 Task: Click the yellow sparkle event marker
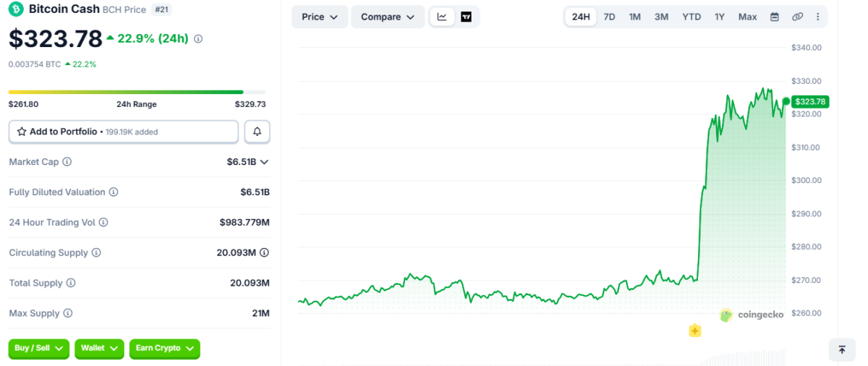(x=695, y=331)
